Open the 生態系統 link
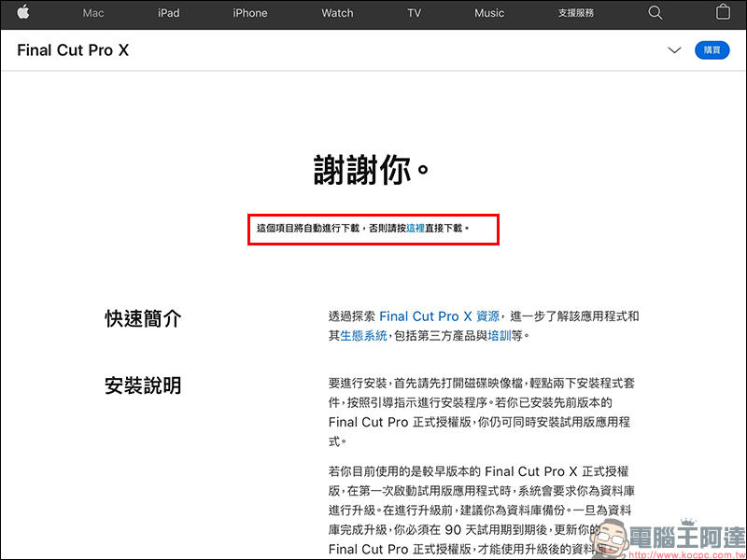 tap(363, 336)
